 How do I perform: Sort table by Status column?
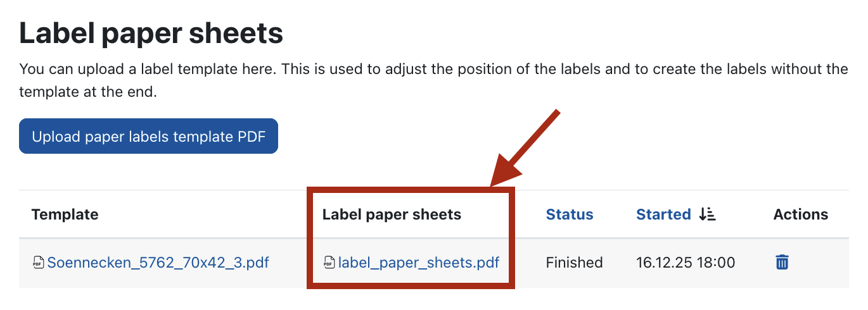[x=569, y=214]
